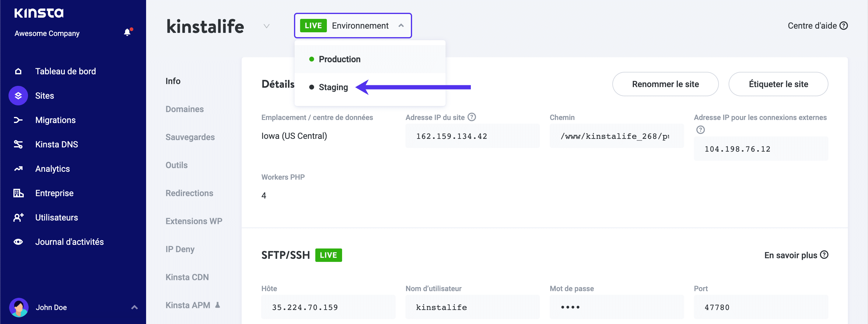
Task: Click the Journal d'activités eye icon
Action: [x=18, y=242]
